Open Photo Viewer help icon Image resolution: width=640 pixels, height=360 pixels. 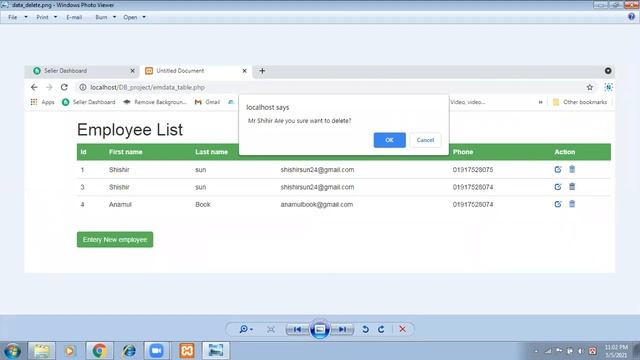[631, 17]
